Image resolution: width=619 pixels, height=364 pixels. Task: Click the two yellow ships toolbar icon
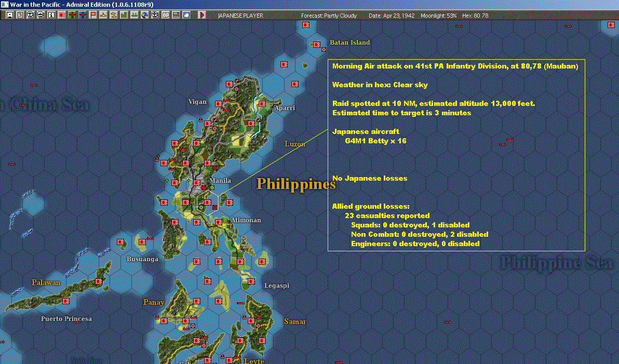114,15
